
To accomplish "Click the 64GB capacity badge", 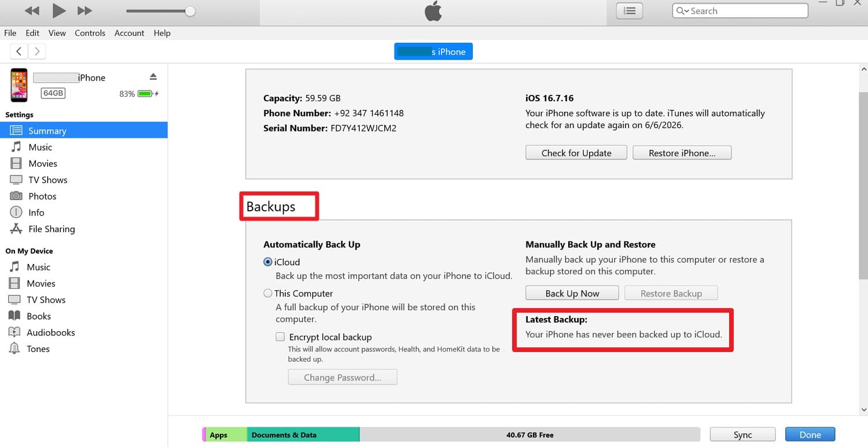I will [53, 93].
